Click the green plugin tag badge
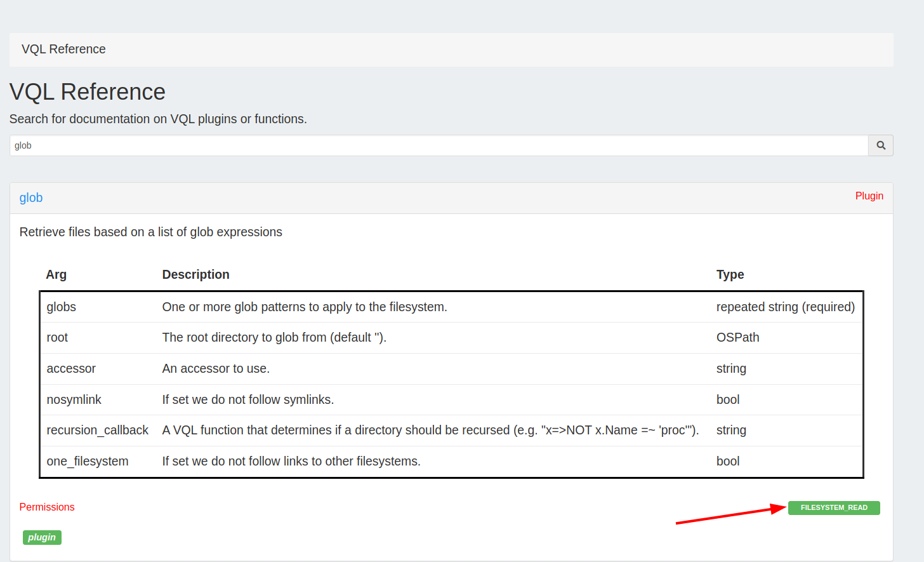Image resolution: width=924 pixels, height=562 pixels. [42, 537]
